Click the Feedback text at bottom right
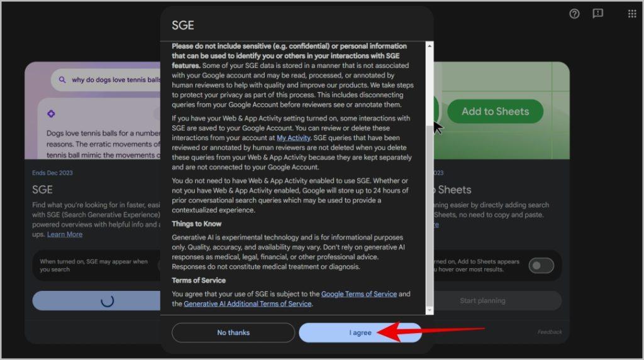Viewport: 644px width, 360px height. pyautogui.click(x=550, y=332)
